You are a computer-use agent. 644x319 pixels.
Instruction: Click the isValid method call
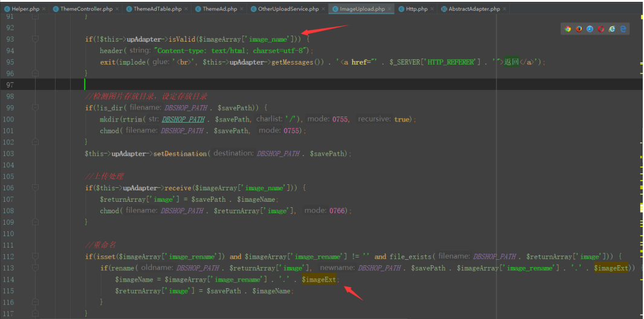coord(183,39)
